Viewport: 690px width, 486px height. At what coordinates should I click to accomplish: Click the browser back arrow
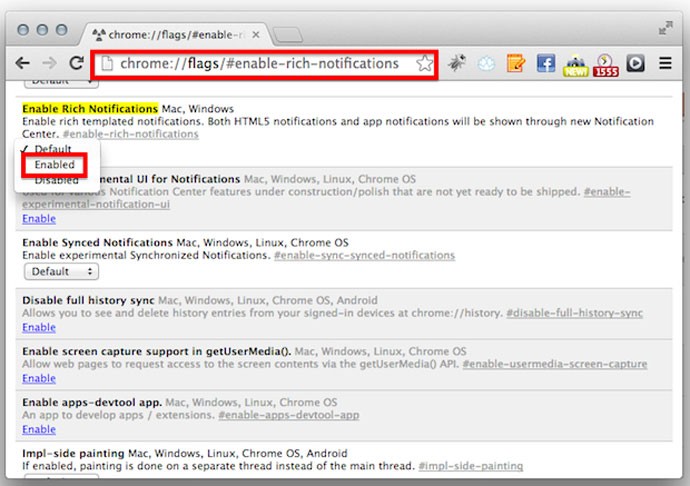tap(21, 63)
